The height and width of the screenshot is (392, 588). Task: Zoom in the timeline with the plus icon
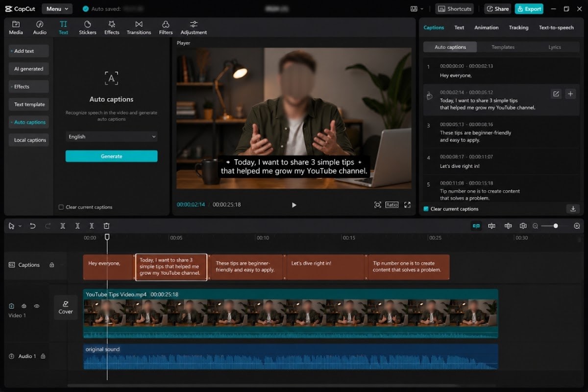click(x=577, y=226)
